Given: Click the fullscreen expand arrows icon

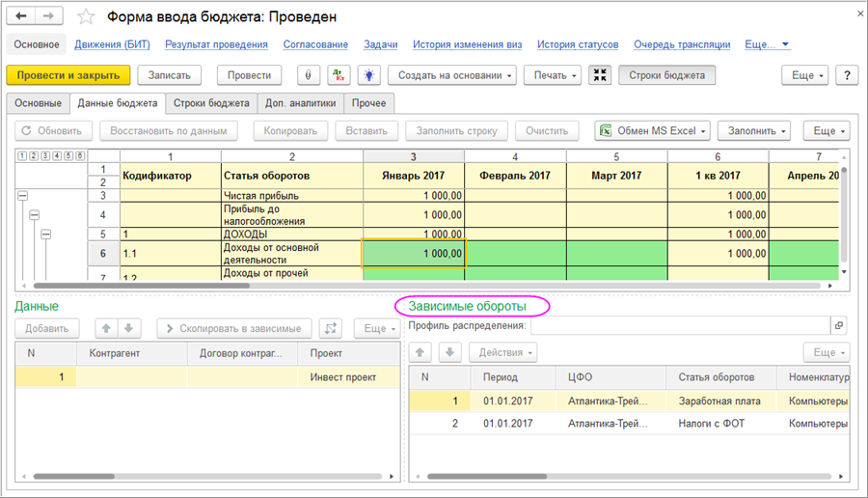Looking at the screenshot, I should (599, 75).
